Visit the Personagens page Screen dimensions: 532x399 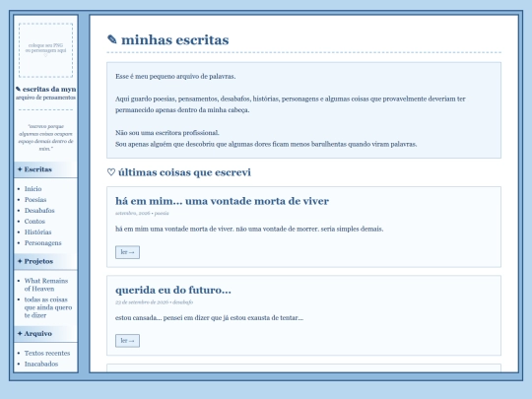[42, 243]
